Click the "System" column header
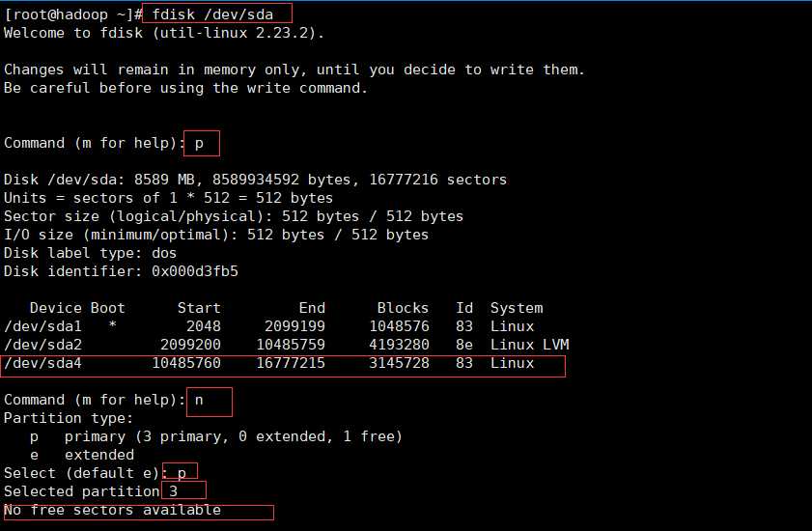 click(517, 308)
